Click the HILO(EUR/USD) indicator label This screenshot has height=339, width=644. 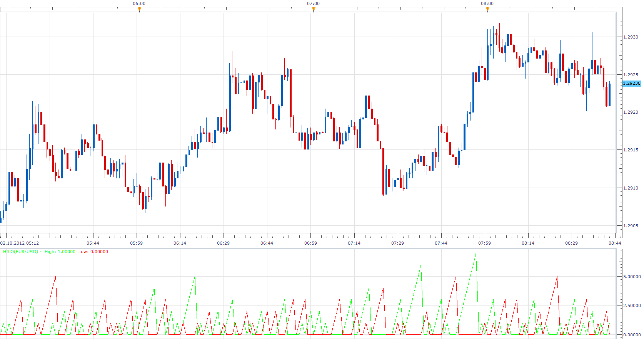[x=20, y=252]
